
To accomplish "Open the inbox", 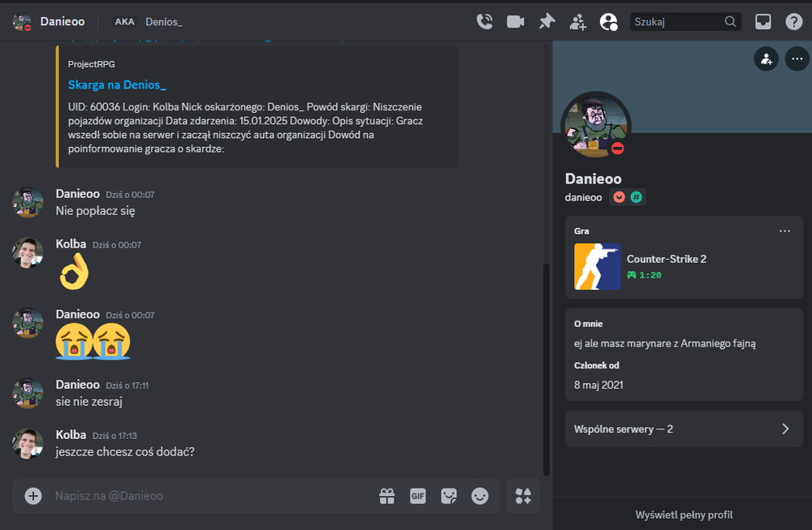I will [762, 22].
